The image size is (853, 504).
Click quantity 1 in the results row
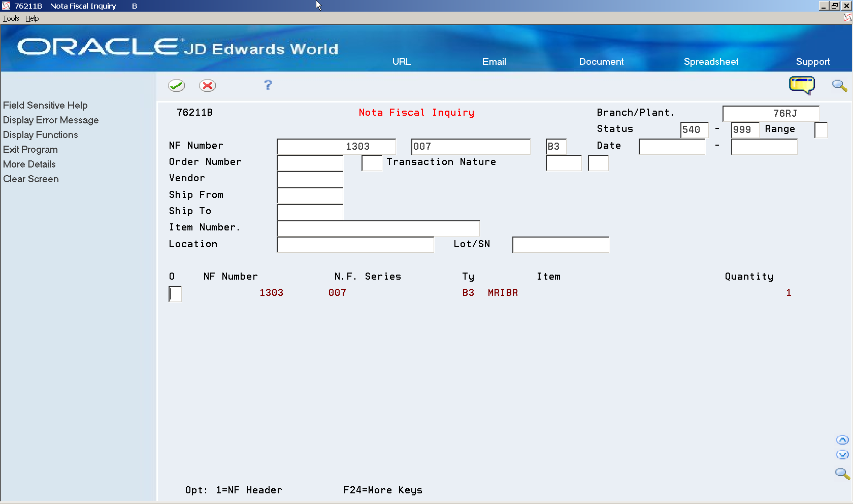[789, 293]
